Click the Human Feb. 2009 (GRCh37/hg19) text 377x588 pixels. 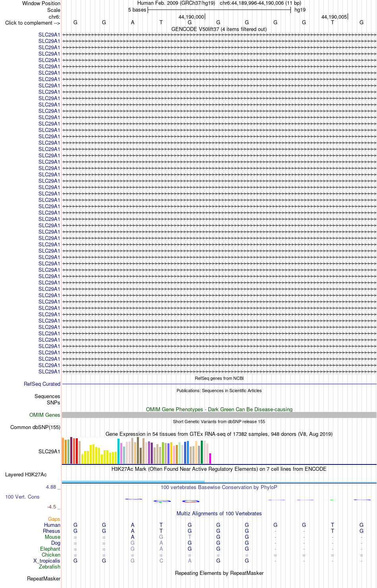tap(176, 3)
